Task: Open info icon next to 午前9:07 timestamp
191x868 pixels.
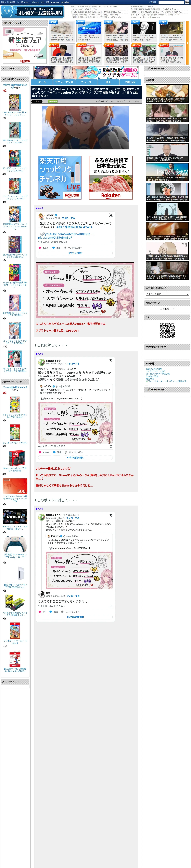Action: [111, 446]
